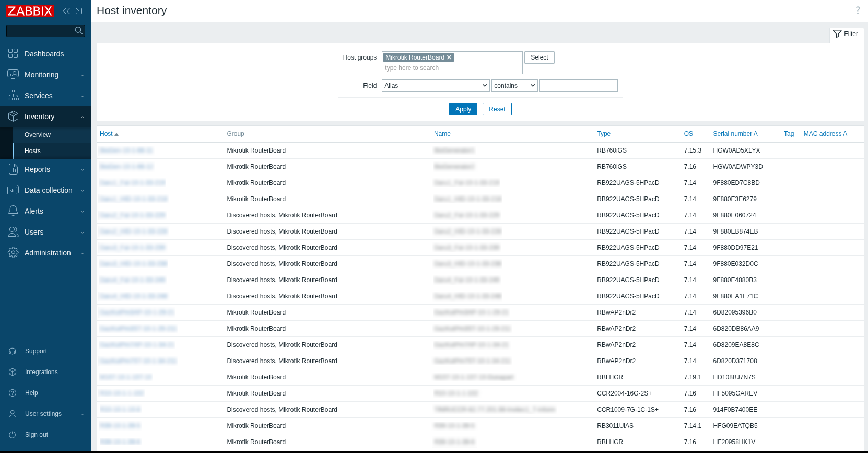868x453 pixels.
Task: Sort table by Serial number A column
Action: pos(735,134)
